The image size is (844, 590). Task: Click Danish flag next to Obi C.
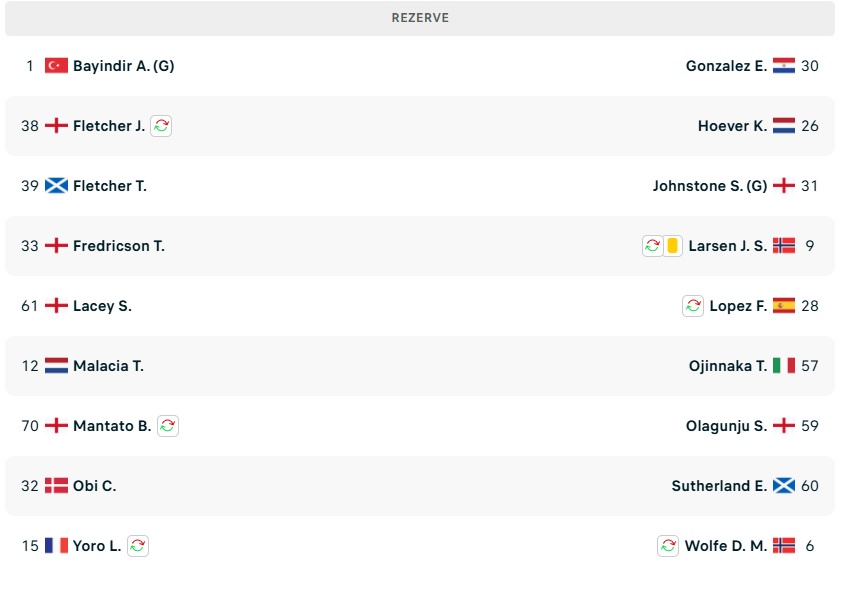click(x=56, y=486)
